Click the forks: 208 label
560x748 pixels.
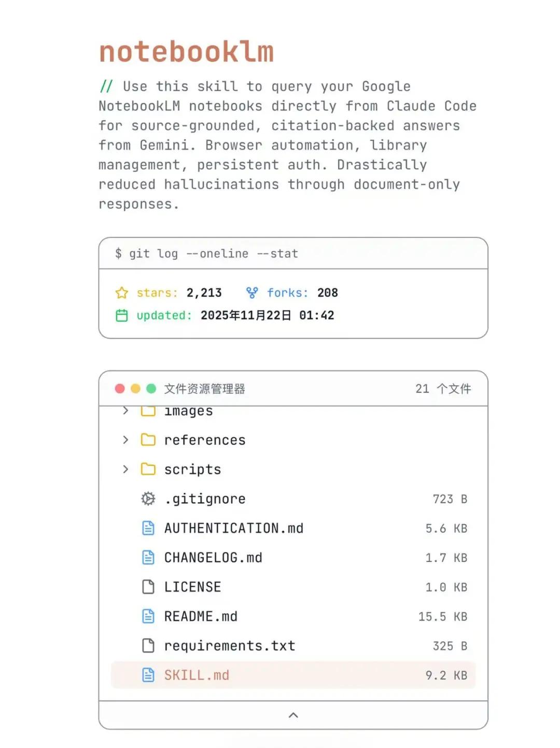pyautogui.click(x=302, y=293)
